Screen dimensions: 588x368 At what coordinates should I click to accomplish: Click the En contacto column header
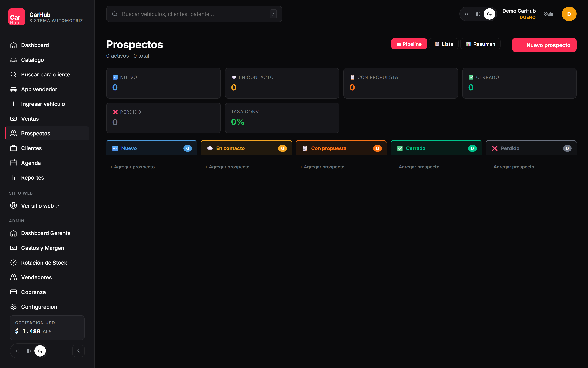tap(246, 148)
